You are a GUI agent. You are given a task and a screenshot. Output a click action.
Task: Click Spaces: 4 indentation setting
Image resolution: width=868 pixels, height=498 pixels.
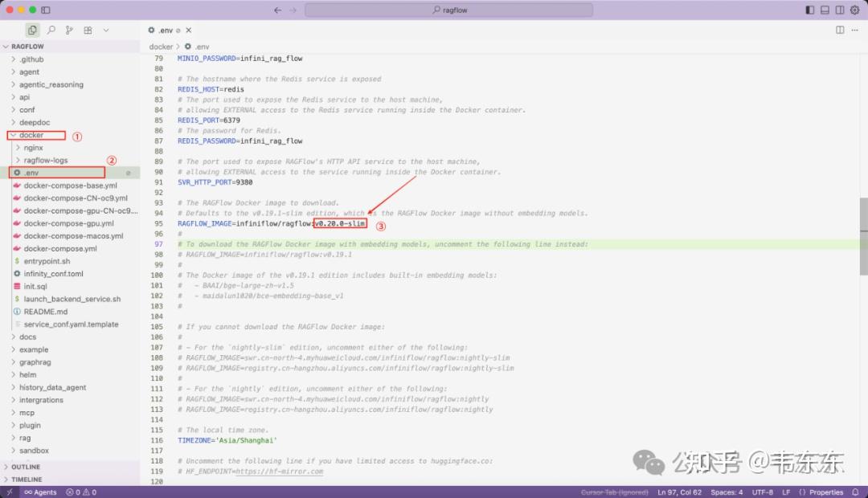pyautogui.click(x=726, y=492)
